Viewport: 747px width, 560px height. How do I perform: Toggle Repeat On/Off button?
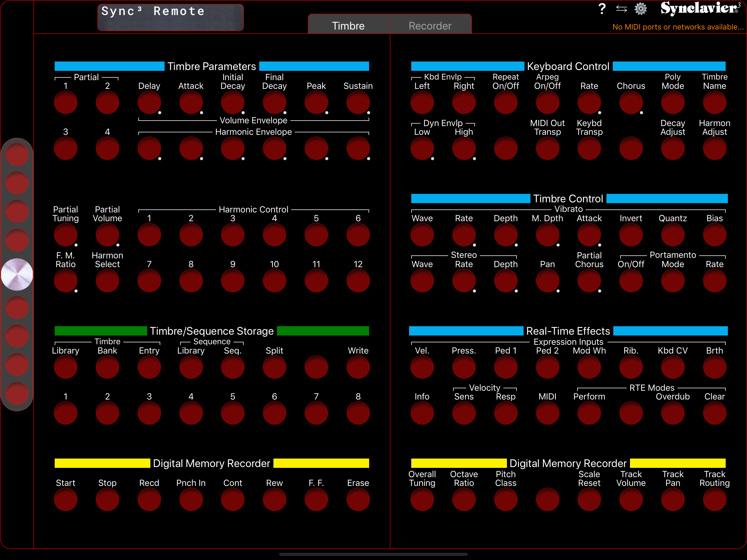[506, 103]
